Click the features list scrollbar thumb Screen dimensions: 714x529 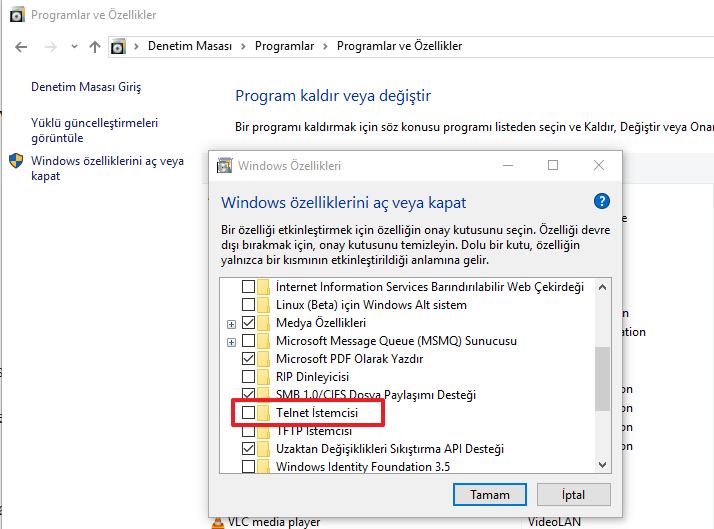(602, 379)
